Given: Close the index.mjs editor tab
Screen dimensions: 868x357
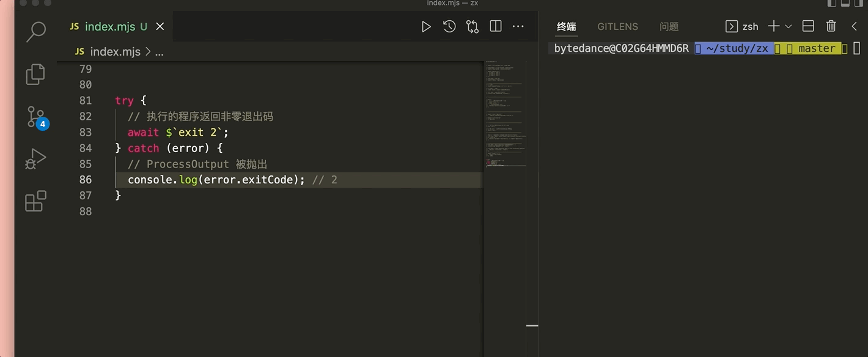Looking at the screenshot, I should point(160,27).
